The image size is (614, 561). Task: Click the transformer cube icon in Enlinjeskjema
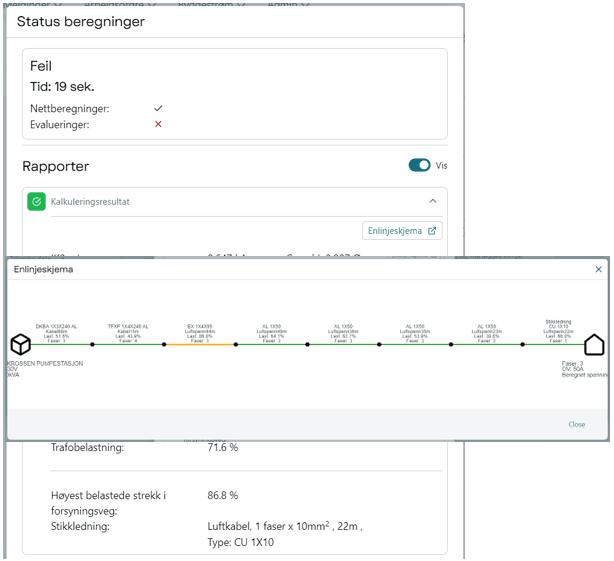point(20,344)
